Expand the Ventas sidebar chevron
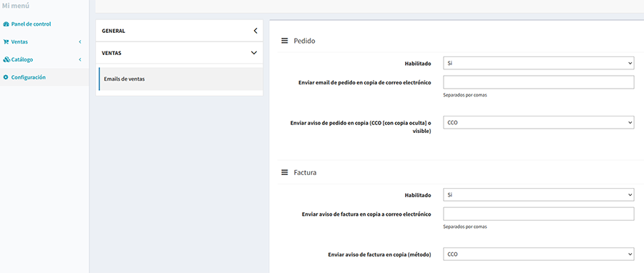 (80, 42)
